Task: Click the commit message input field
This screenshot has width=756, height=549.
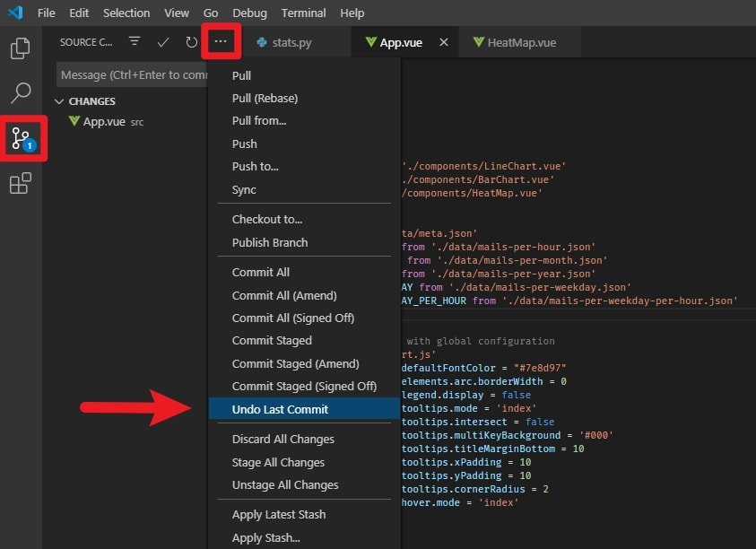Action: point(133,74)
